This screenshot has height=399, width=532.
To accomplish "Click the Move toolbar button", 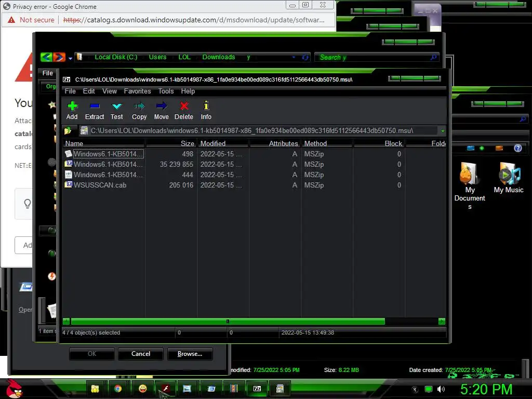I will [161, 110].
